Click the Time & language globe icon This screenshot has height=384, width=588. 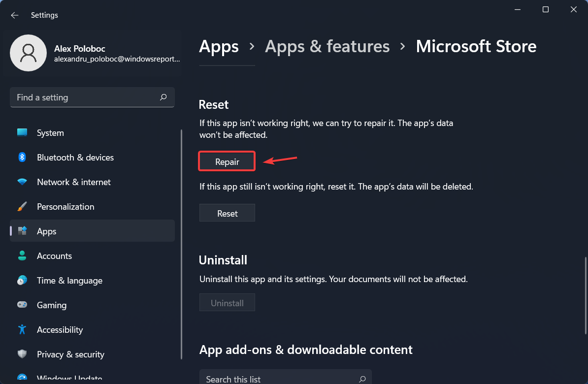[x=22, y=281]
